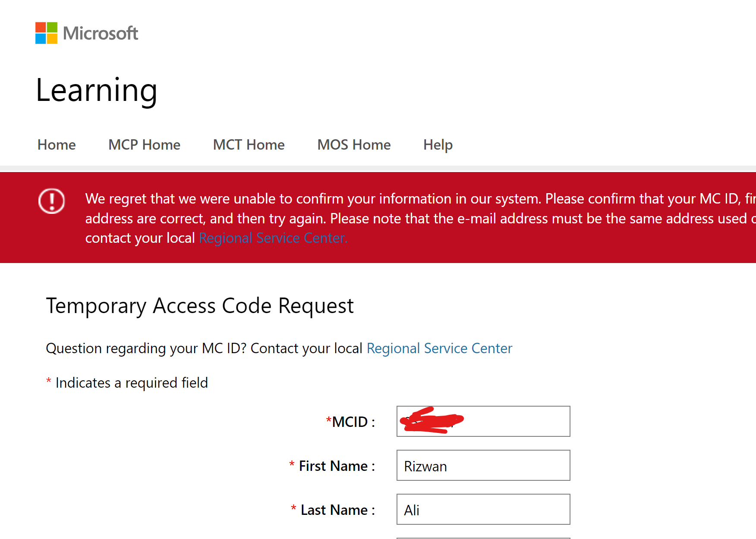756x539 pixels.
Task: Click the 'Indicates a required field' note
Action: pos(127,383)
